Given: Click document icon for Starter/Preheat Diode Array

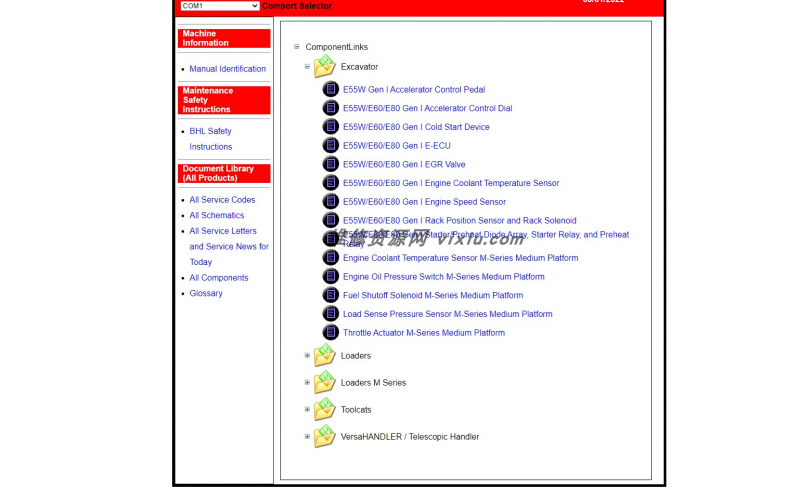Looking at the screenshot, I should click(x=331, y=239).
